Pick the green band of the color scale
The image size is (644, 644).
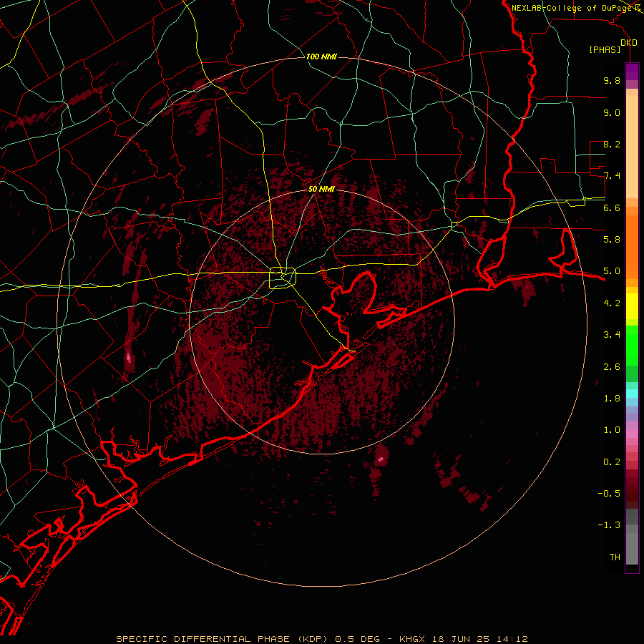click(632, 345)
